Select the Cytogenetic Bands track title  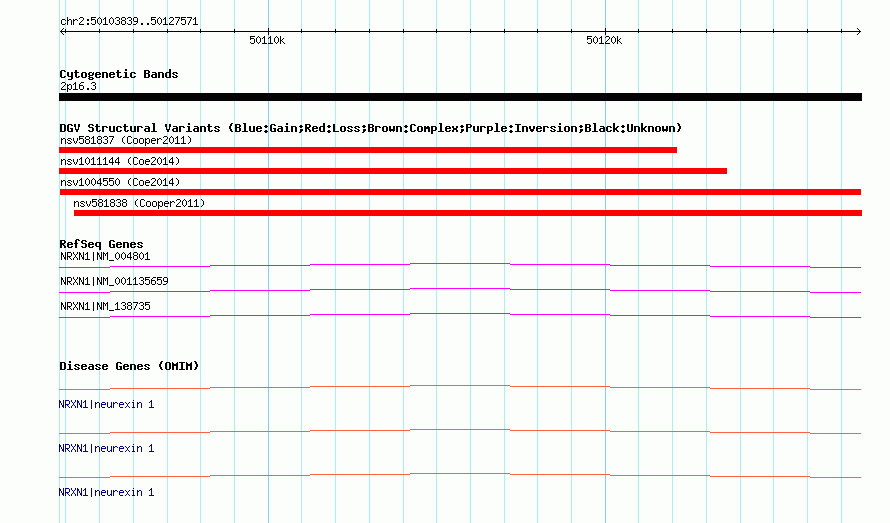(119, 74)
